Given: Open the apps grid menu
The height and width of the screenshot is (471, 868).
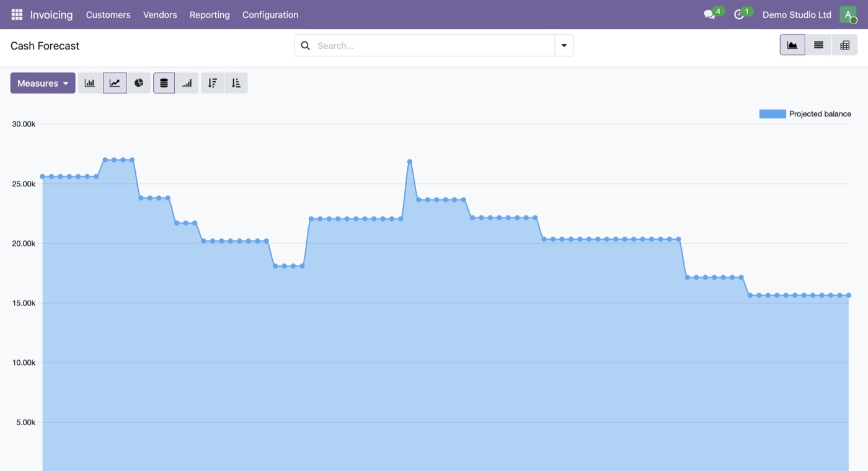Looking at the screenshot, I should pyautogui.click(x=17, y=14).
